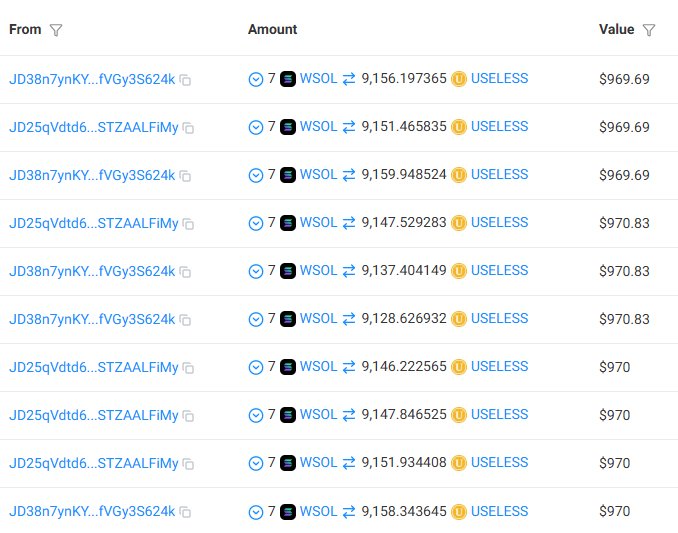
Task: Open JD25qVdtd6 address in 9,146.222565 row
Action: 94,367
